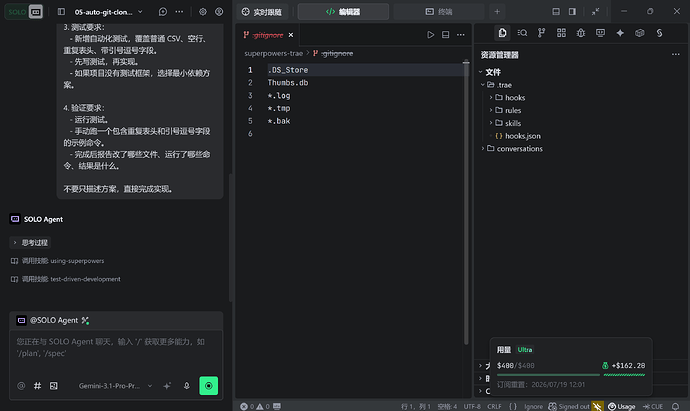Expand the hooks folder
Viewport: 690px width, 411px height.
click(510, 97)
